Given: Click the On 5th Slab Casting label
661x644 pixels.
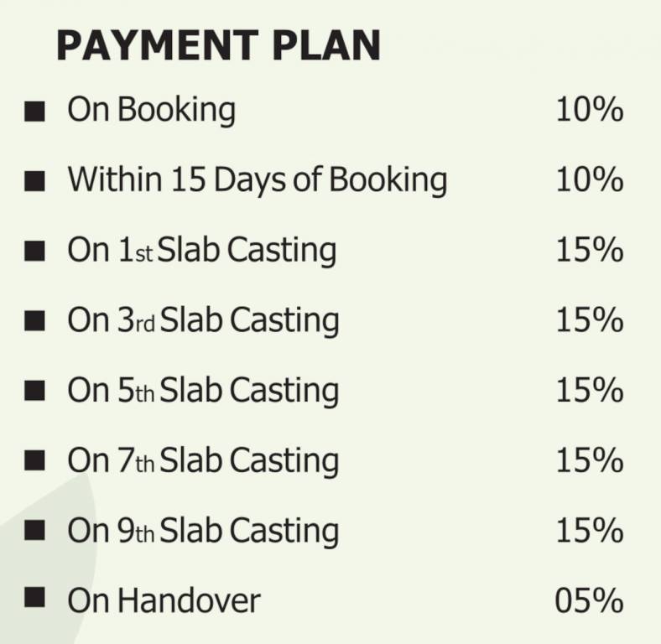Looking at the screenshot, I should [x=203, y=392].
